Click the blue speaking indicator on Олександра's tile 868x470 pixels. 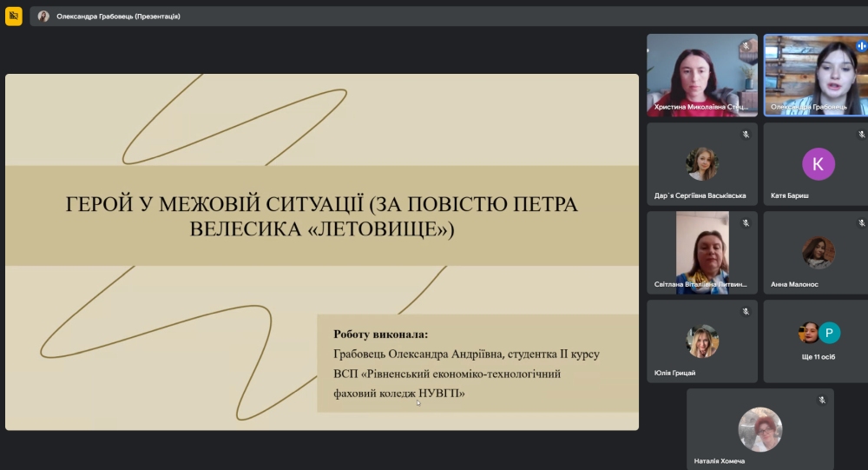(x=861, y=46)
